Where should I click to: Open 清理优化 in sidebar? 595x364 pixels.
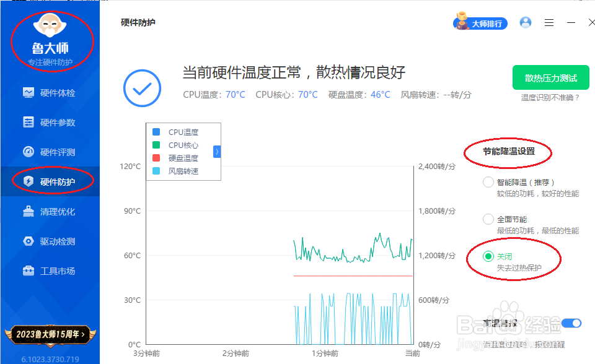[x=50, y=212]
